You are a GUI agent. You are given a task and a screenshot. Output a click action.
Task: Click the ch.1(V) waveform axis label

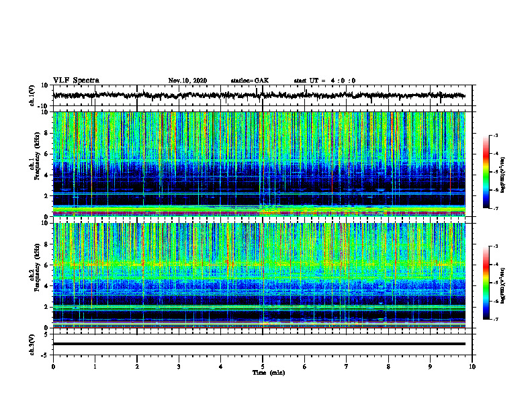point(32,95)
